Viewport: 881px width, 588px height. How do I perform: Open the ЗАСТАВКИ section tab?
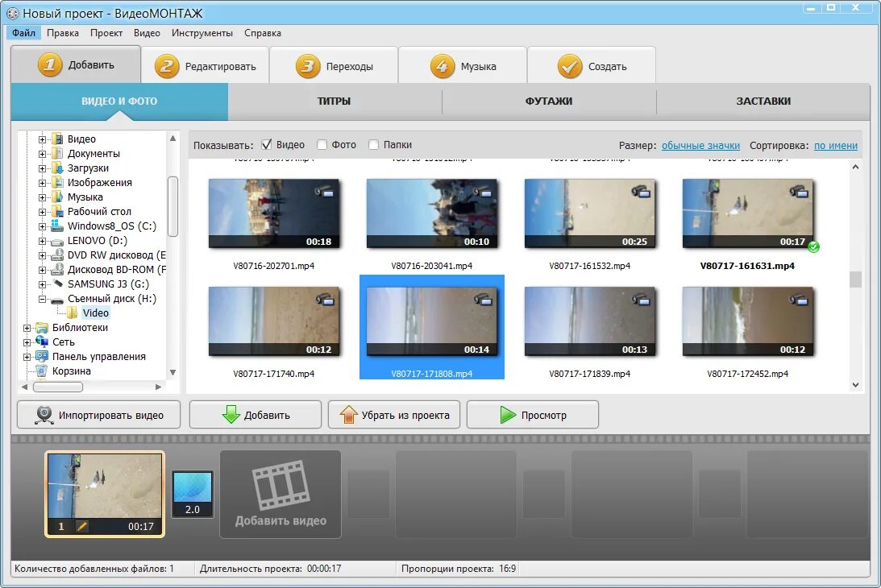point(763,101)
